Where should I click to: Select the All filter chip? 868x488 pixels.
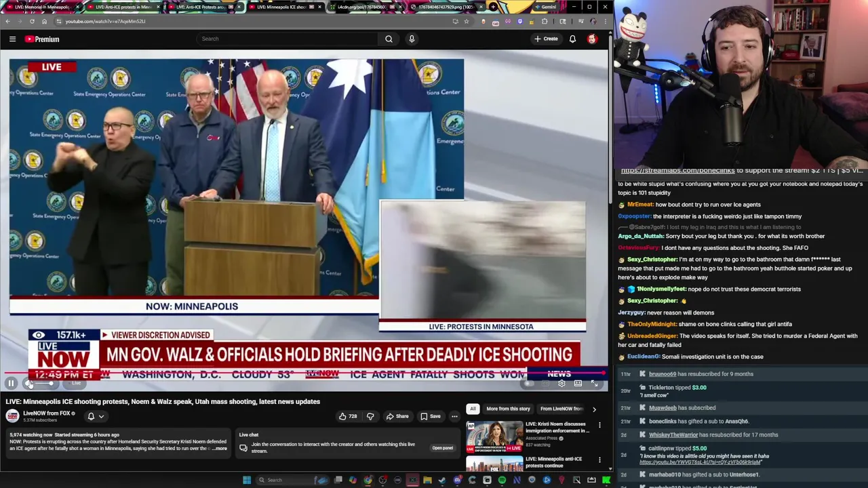pos(473,409)
